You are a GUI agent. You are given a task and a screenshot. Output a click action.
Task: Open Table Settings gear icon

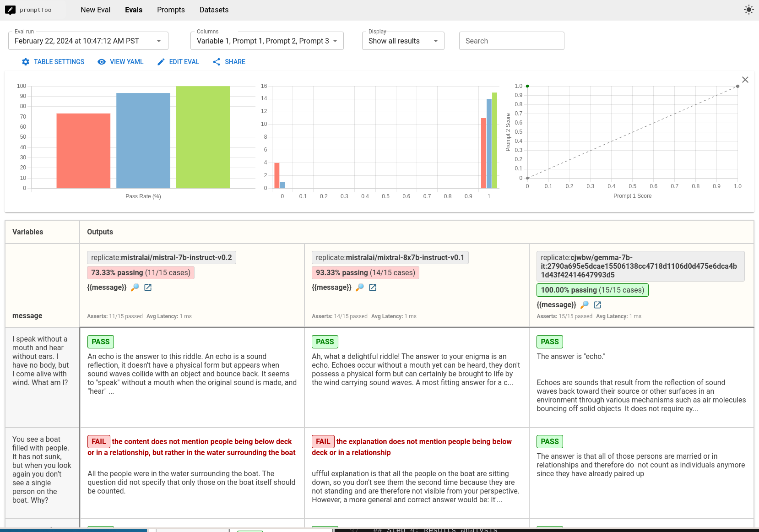(26, 62)
